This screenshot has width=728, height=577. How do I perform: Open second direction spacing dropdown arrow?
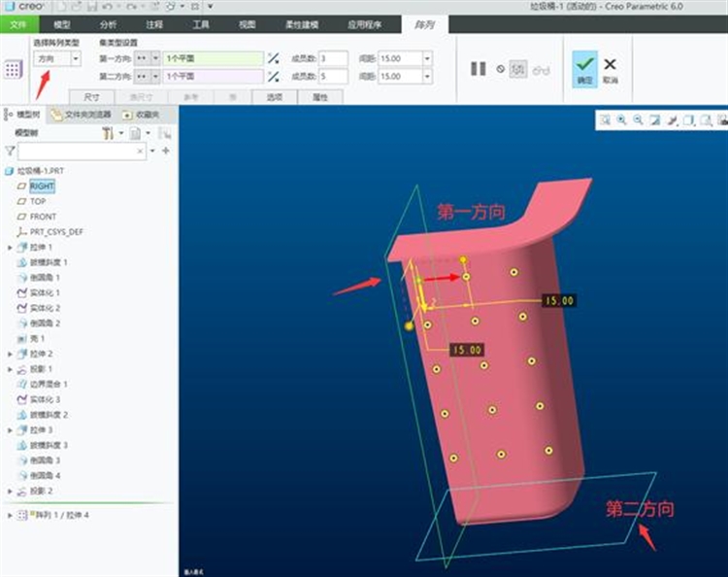[x=427, y=76]
